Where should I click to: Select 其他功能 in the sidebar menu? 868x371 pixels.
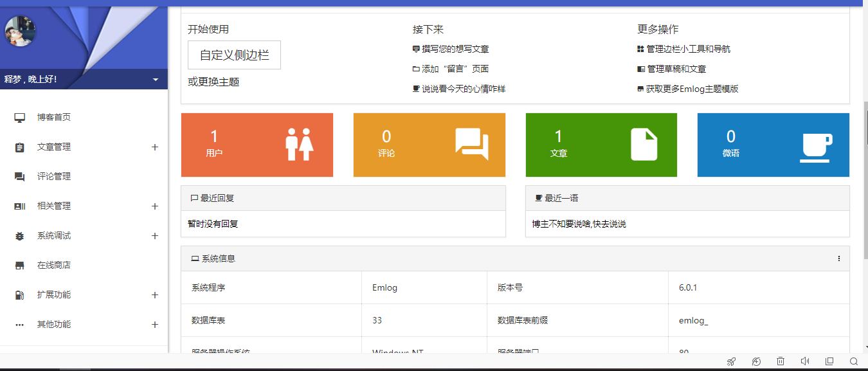pos(54,325)
